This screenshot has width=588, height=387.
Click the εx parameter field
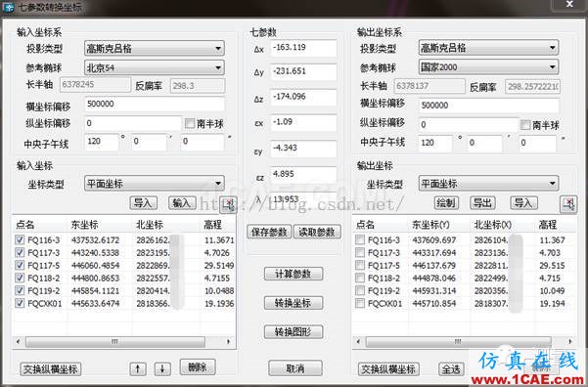coord(303,123)
